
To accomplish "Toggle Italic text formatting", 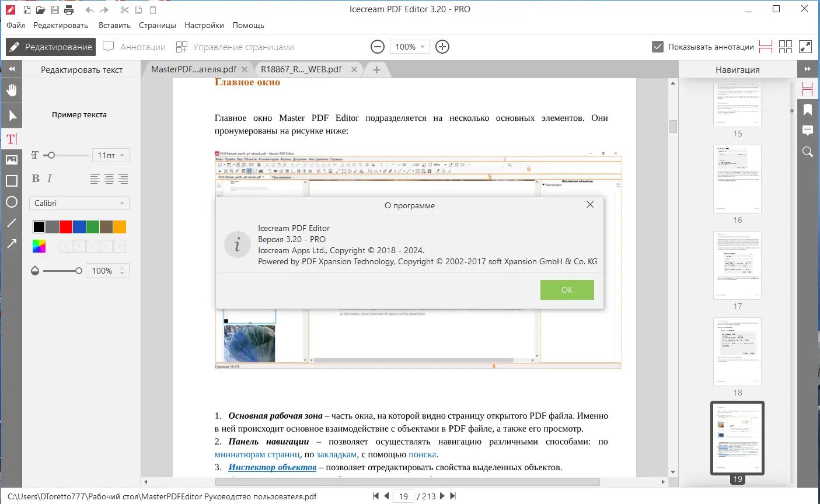I will click(50, 178).
